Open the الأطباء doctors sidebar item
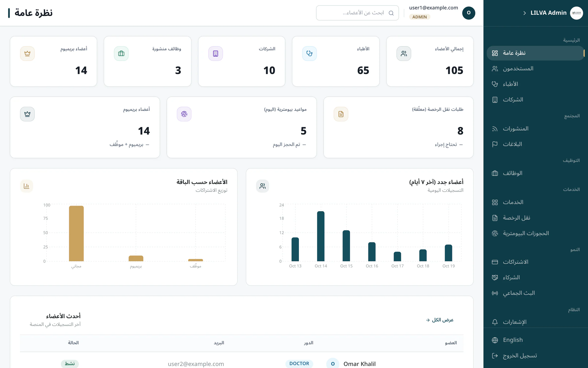The image size is (588, 368). (536, 84)
